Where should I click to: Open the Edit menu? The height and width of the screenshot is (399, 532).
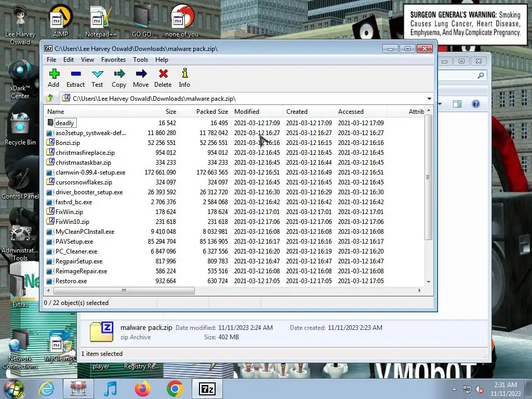[x=69, y=60]
